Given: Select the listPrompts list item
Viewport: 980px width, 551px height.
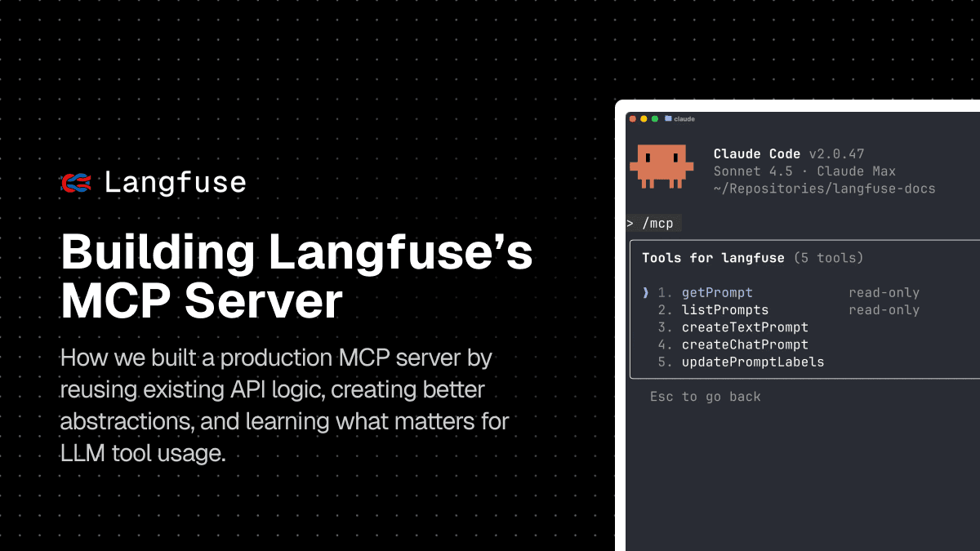Looking at the screenshot, I should [724, 309].
